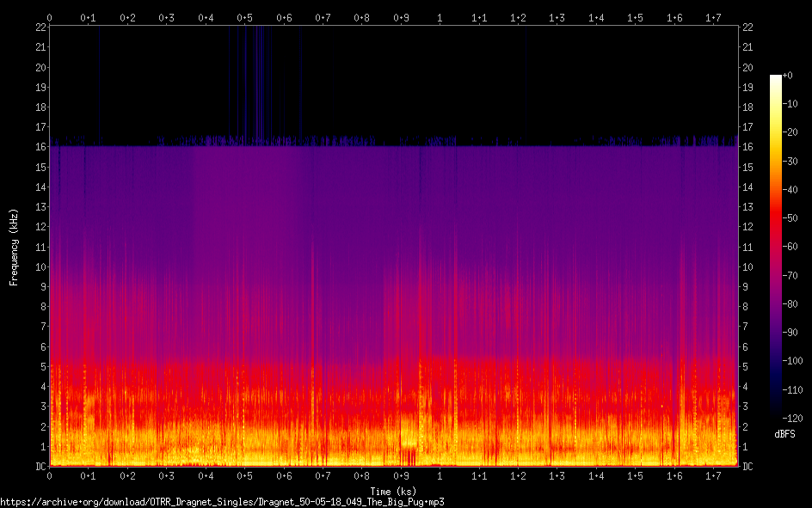Click the 1.5 tick on the top time axis

[636, 17]
